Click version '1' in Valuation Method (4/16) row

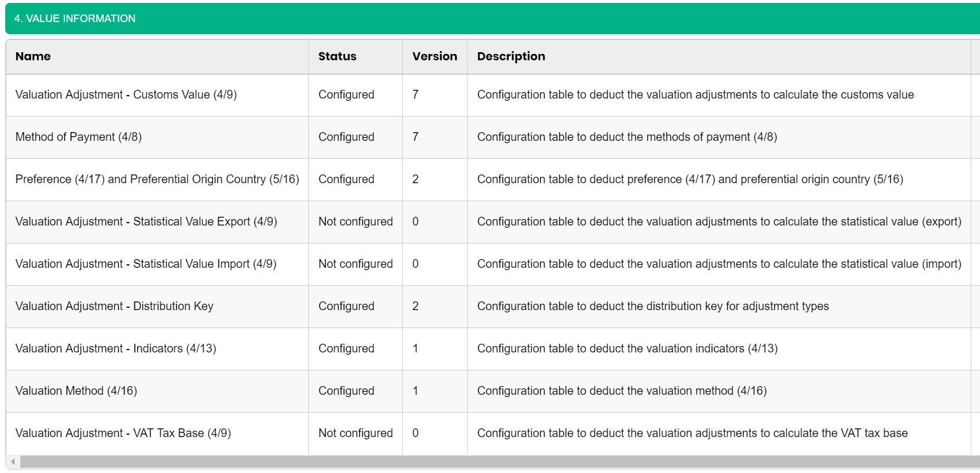[416, 391]
